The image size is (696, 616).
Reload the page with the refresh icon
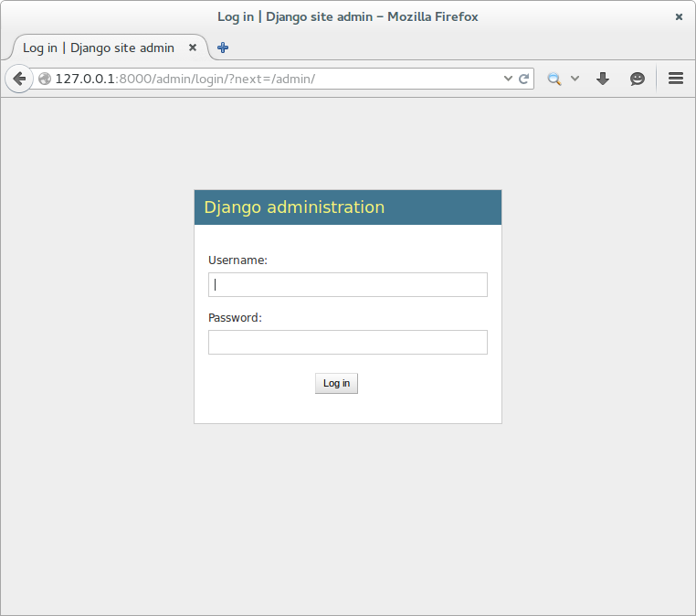point(523,79)
